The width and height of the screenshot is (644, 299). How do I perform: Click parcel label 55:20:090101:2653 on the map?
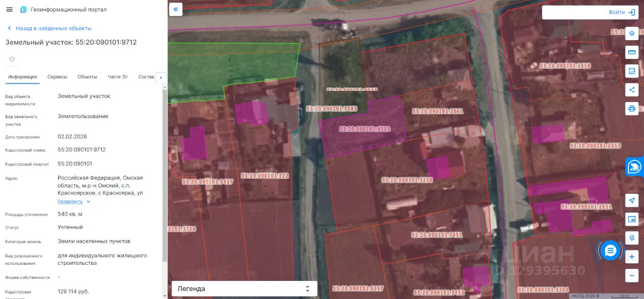[x=595, y=146]
